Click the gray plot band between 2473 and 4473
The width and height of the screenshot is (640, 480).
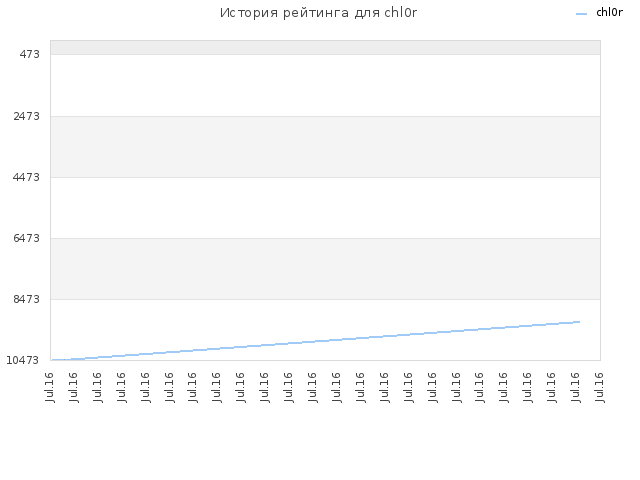pyautogui.click(x=325, y=147)
